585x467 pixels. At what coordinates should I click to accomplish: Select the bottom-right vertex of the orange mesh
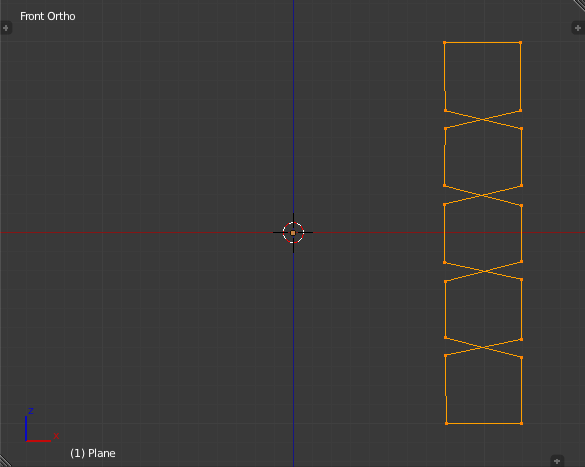[x=521, y=423]
